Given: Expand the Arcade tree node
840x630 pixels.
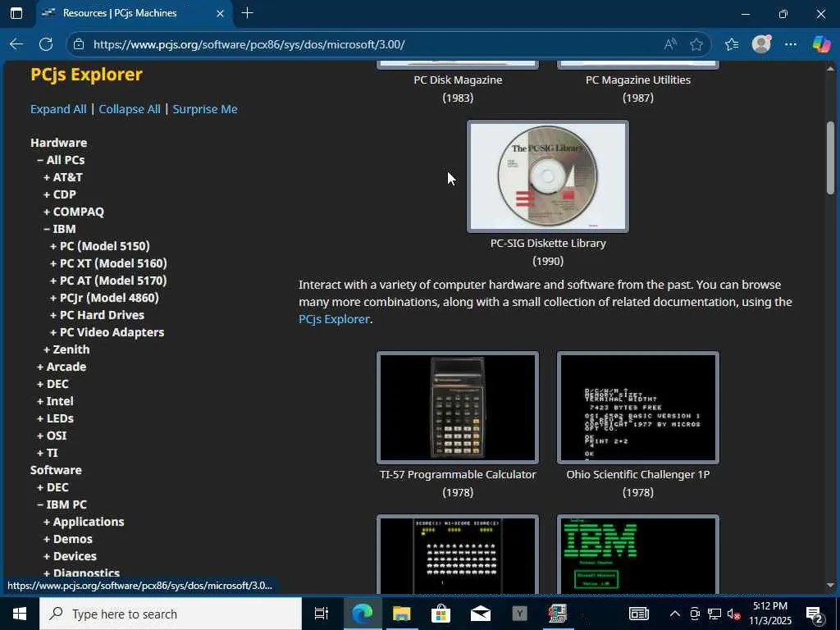Looking at the screenshot, I should tap(61, 367).
